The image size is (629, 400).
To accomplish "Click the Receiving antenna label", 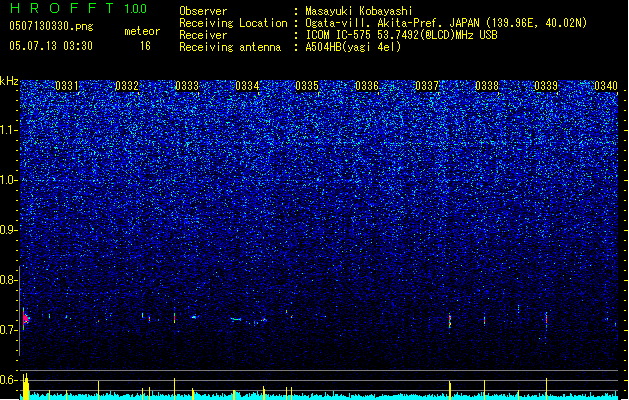I will tap(230, 47).
